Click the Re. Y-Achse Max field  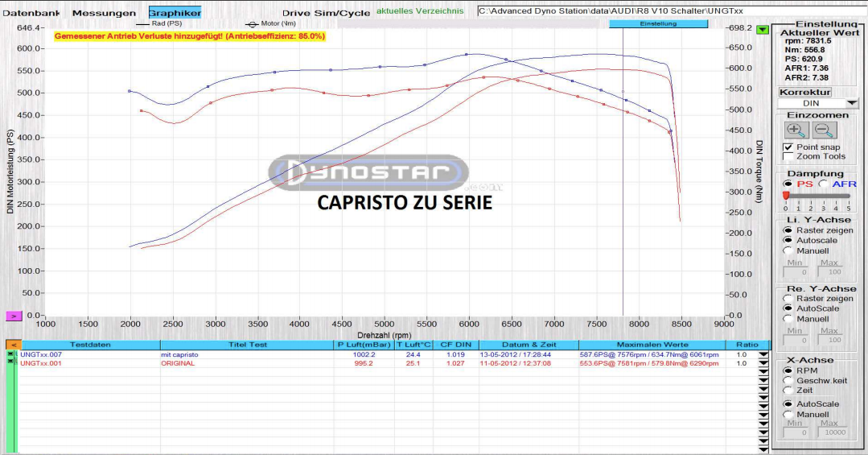[829, 340]
